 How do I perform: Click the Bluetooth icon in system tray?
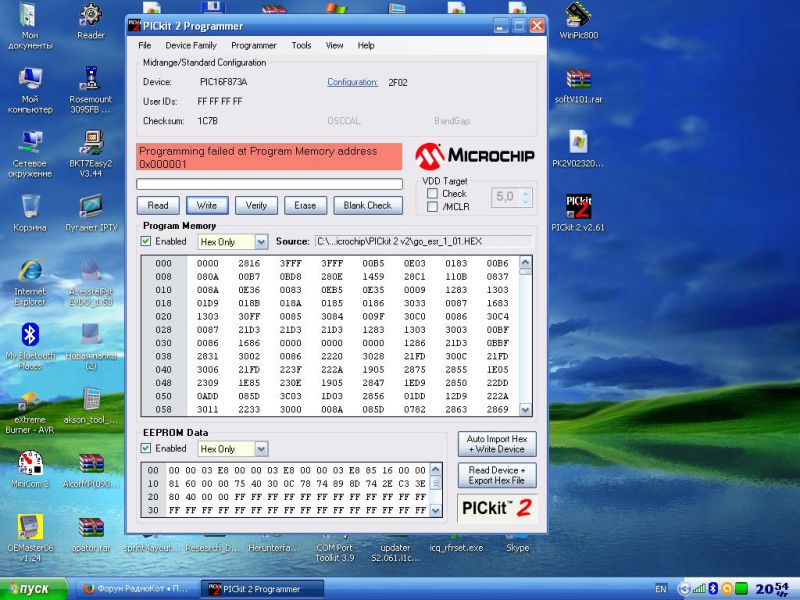(x=713, y=589)
